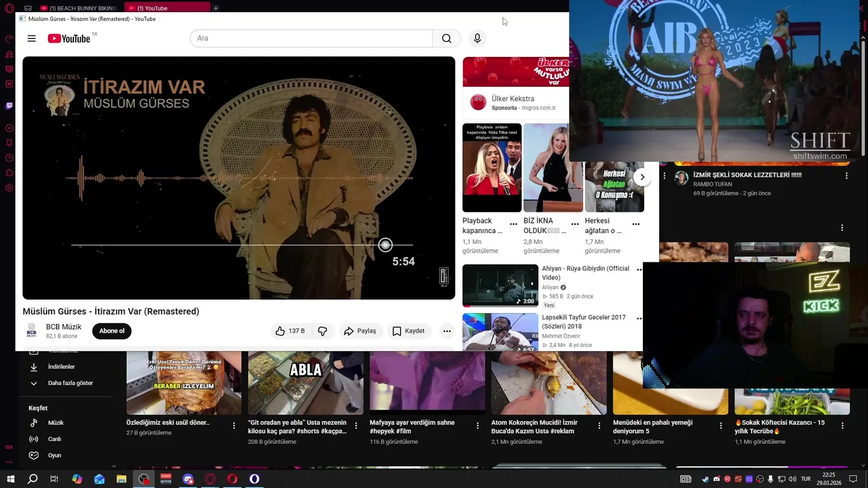Open the 'Playback kapanınca' Short thumbnail
868x488 pixels.
pos(492,167)
